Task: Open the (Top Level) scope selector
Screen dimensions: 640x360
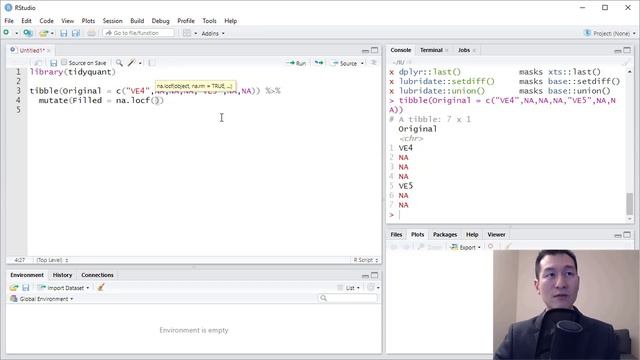Action: (52, 260)
